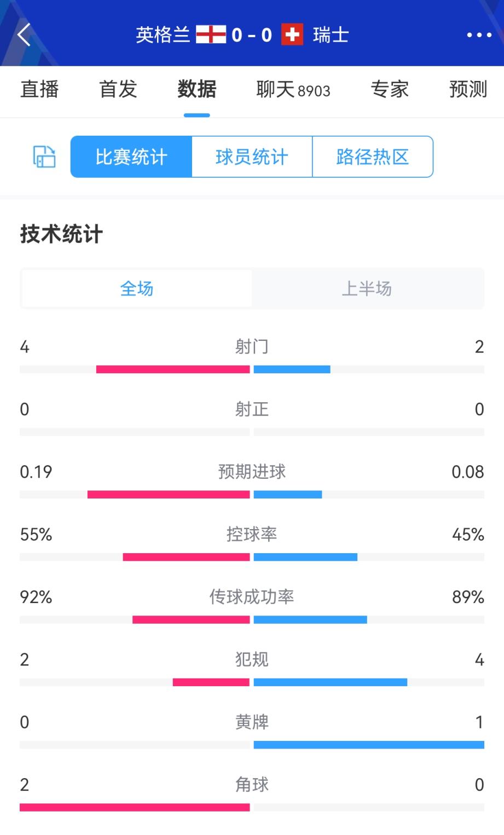Screen dimensions: 504x835
Task: Tap the share screenshot icon
Action: click(x=44, y=157)
